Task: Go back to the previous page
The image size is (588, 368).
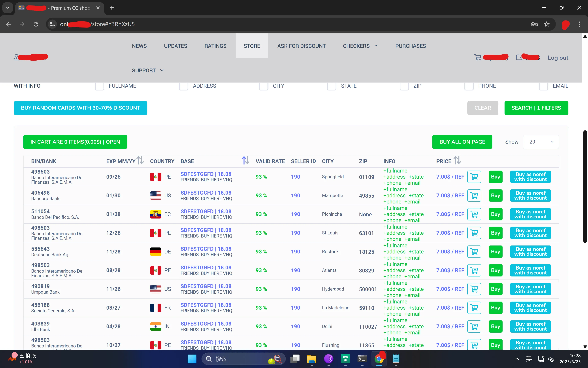Action: coord(9,24)
